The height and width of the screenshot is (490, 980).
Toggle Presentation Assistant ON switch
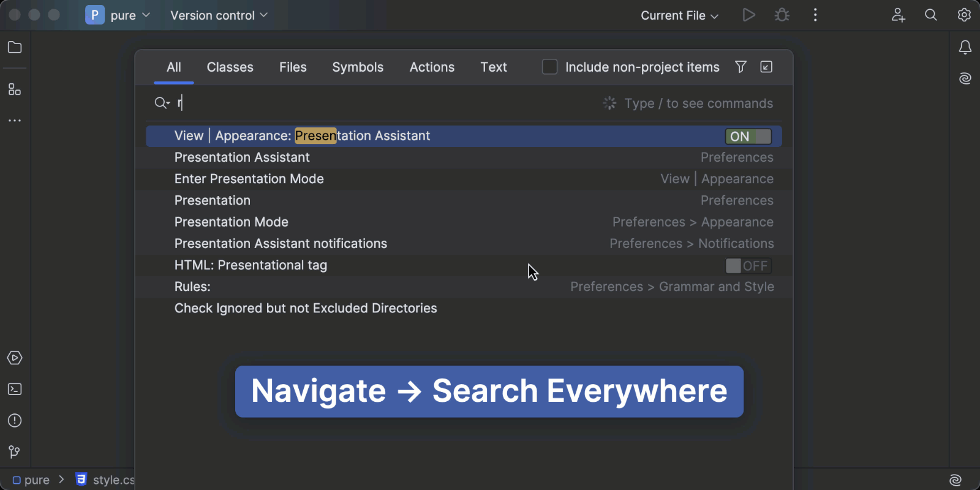tap(748, 137)
